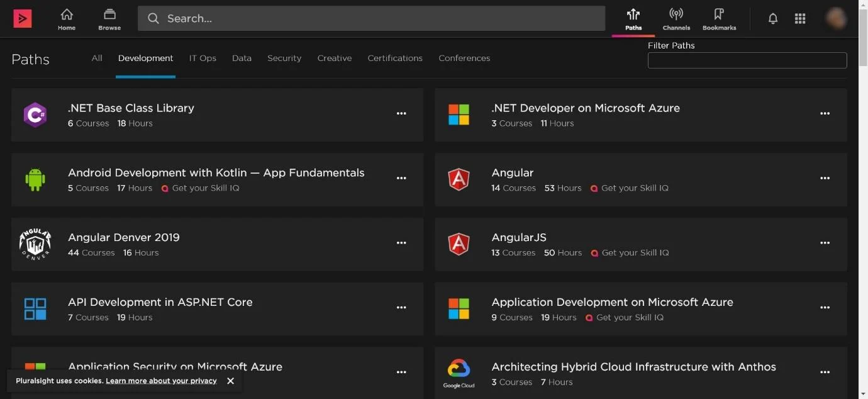Switch to the Creative tab
Viewport: 868px width, 399px height.
click(335, 58)
